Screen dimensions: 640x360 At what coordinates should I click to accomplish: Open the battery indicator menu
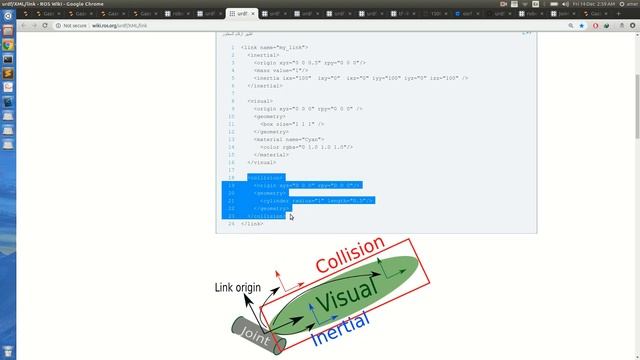point(554,4)
